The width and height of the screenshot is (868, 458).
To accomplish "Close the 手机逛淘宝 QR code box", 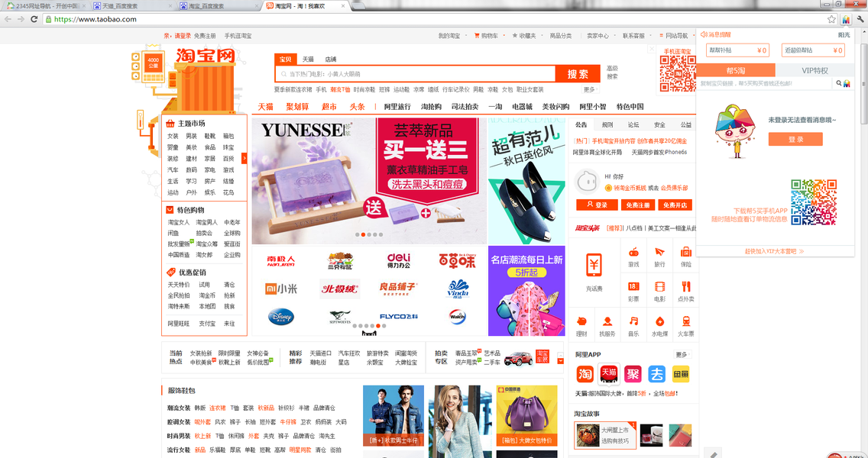I will [652, 49].
